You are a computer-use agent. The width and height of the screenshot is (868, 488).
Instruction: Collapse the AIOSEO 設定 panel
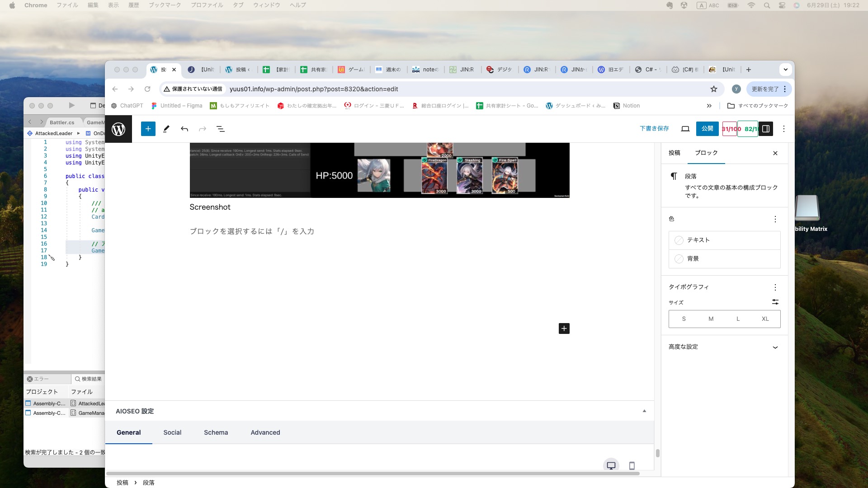tap(644, 411)
